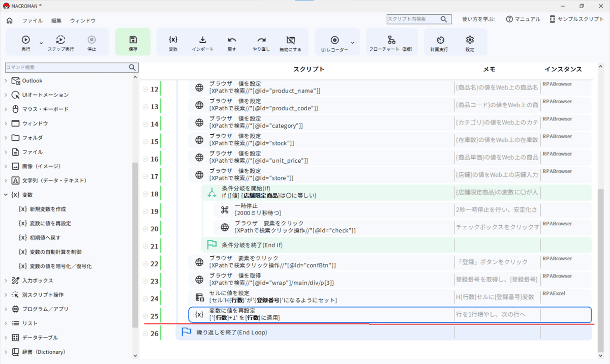This screenshot has height=364, width=610.
Task: Open 設定 settings gear
Action: (470, 43)
